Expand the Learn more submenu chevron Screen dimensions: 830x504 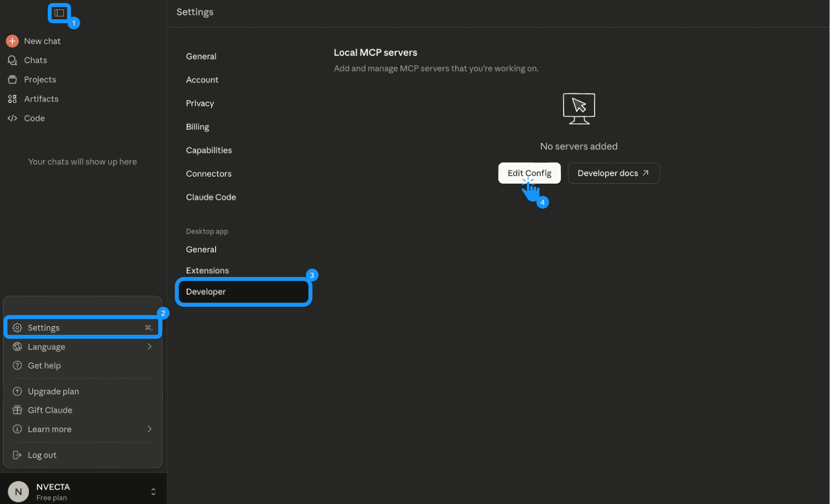point(149,429)
